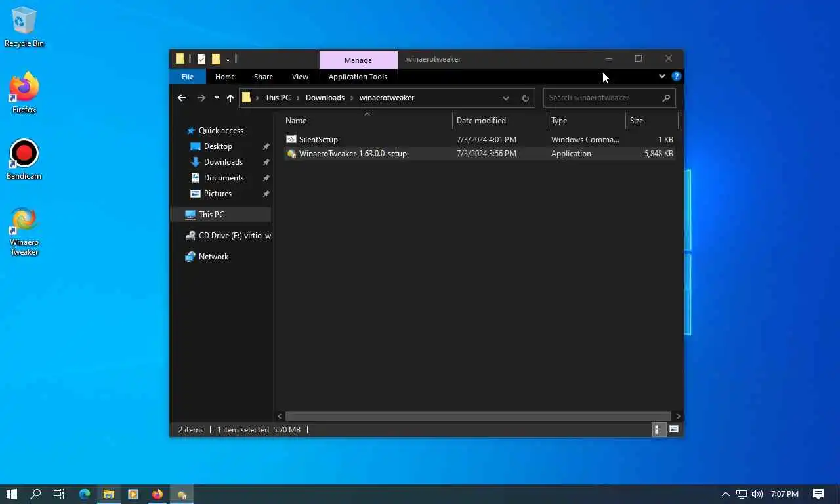Click the horizontal scrollbar thumb
This screenshot has height=504, width=840.
[x=478, y=416]
